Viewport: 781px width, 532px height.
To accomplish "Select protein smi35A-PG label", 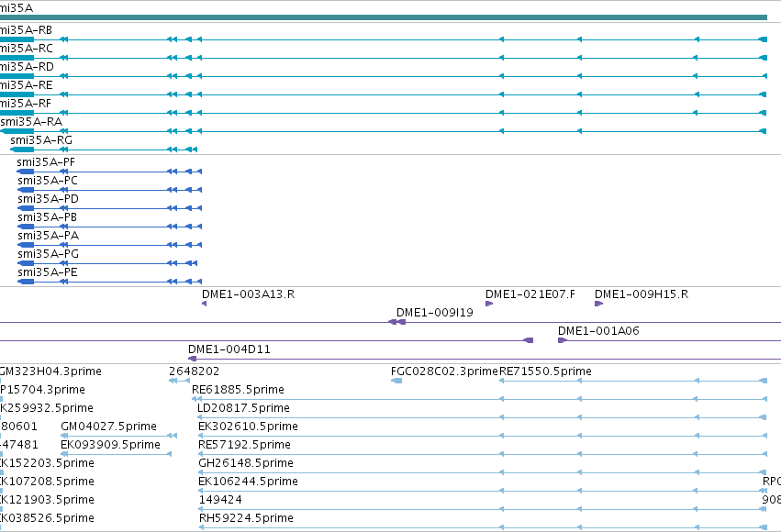I will pos(49,254).
